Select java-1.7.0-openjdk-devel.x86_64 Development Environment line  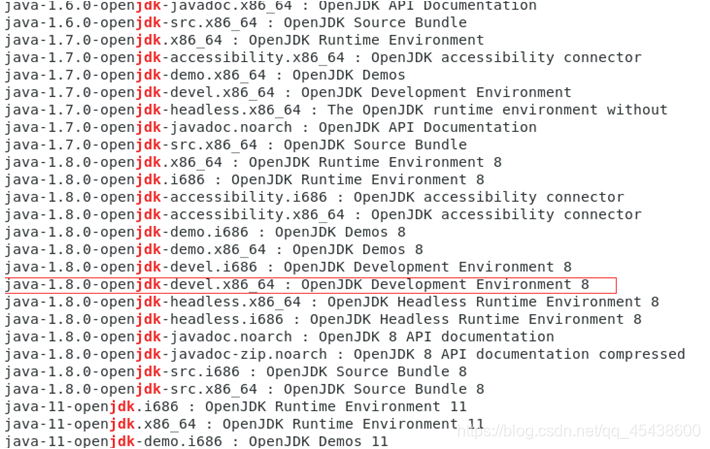click(x=288, y=92)
